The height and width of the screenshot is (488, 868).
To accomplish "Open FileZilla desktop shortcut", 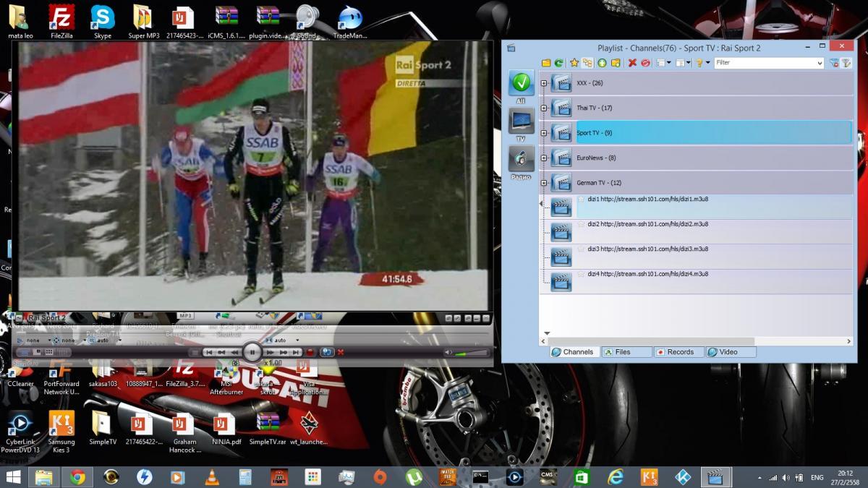I will pos(61,22).
